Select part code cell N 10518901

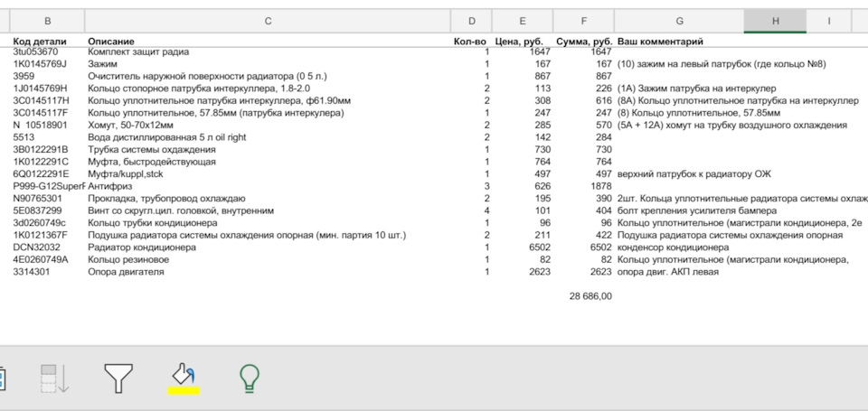click(40, 125)
